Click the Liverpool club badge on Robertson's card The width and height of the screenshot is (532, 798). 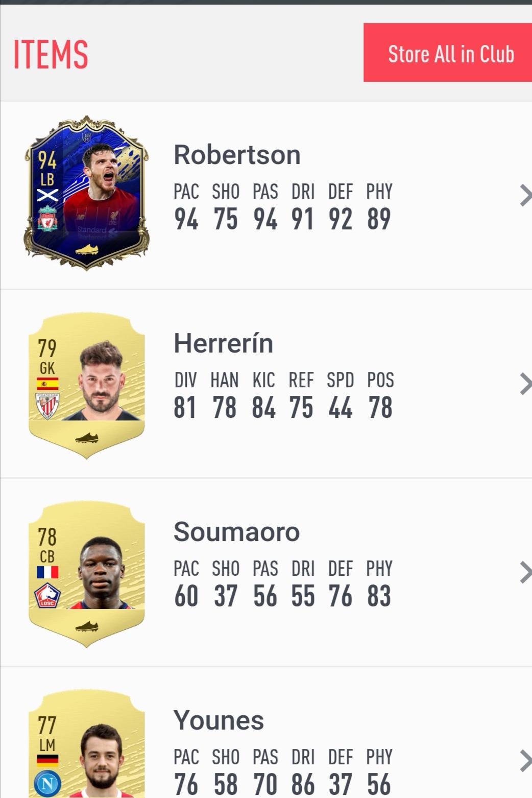pyautogui.click(x=47, y=219)
